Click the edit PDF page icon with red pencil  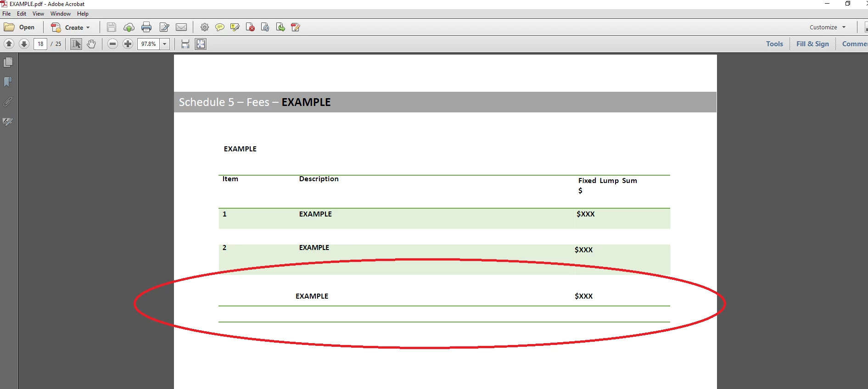(296, 28)
